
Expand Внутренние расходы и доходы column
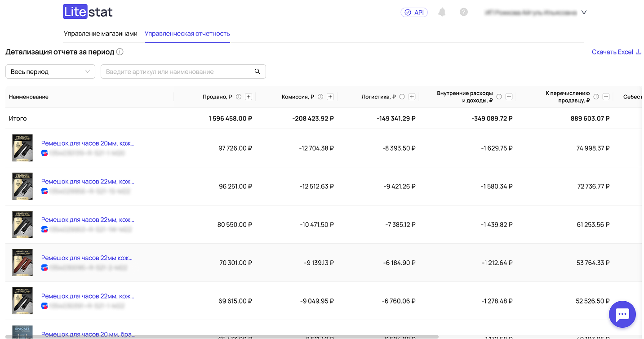pos(509,97)
